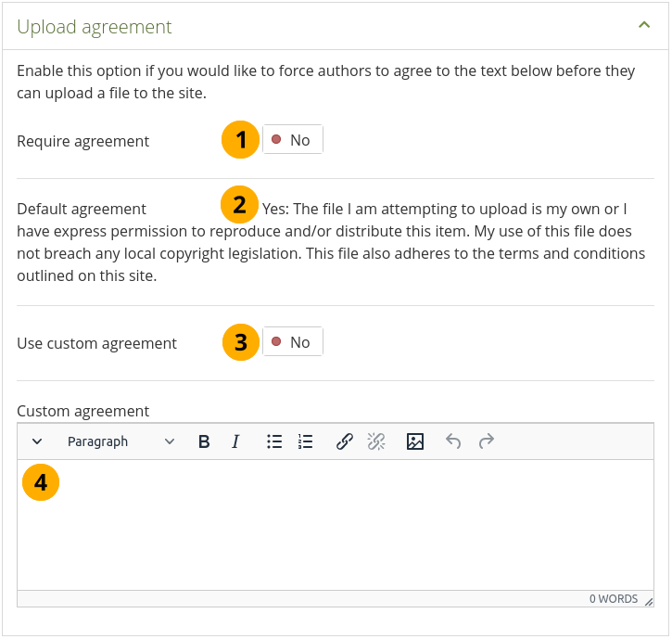Turn on the Use custom agreement switch

pyautogui.click(x=292, y=342)
